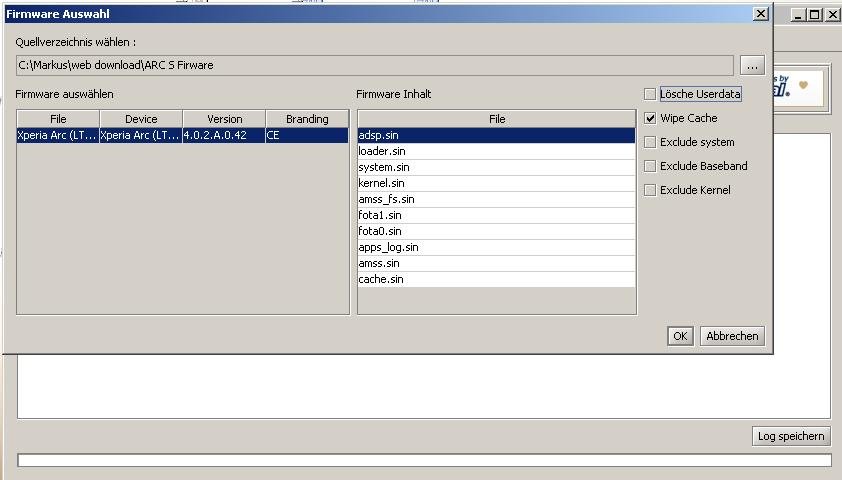Click the Firmware Inhalt File column header
The height and width of the screenshot is (480, 842).
tap(497, 119)
